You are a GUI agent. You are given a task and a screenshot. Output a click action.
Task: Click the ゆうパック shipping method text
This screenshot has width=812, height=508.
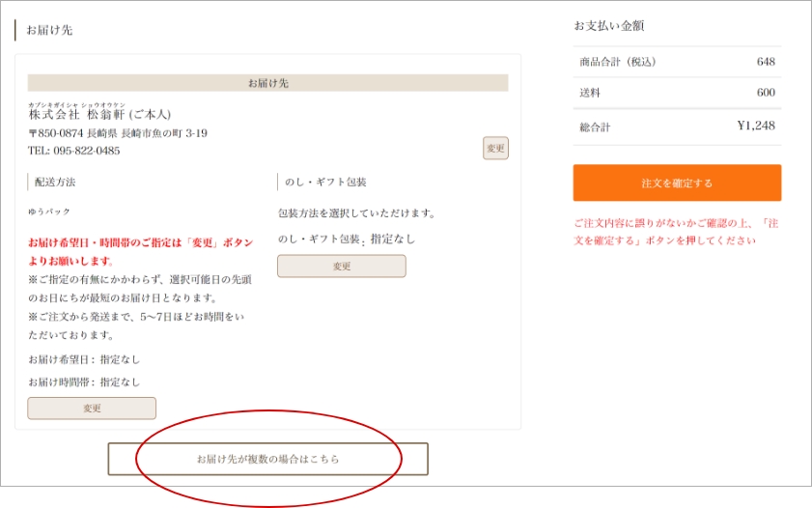tap(50, 212)
